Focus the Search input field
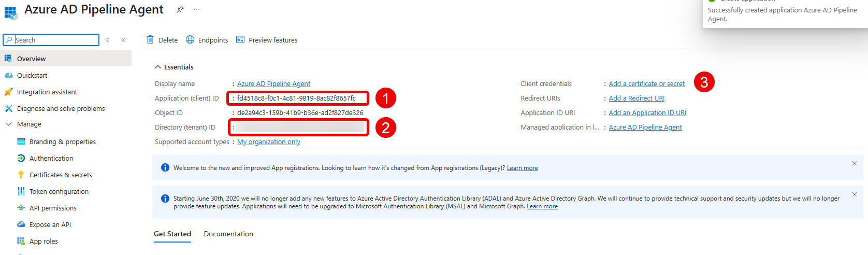The width and height of the screenshot is (868, 255). (x=51, y=40)
